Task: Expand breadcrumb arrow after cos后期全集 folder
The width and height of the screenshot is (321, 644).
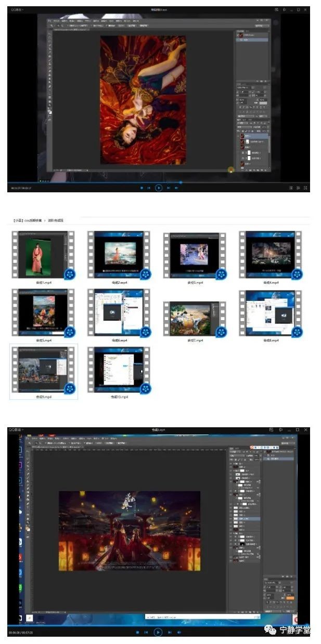Action: coord(45,220)
